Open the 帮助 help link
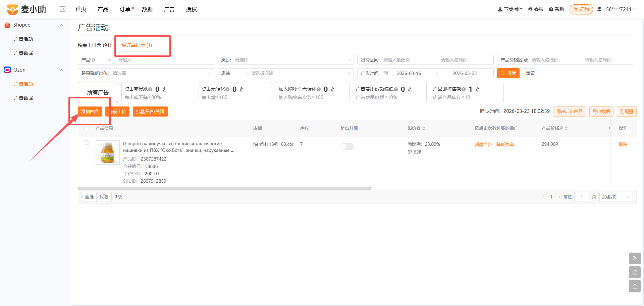Image resolution: width=644 pixels, height=306 pixels. (556, 9)
